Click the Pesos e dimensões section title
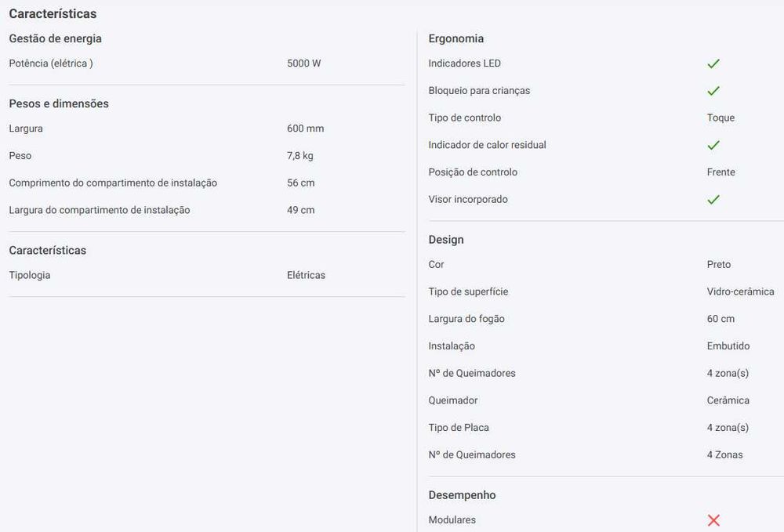 tap(59, 103)
